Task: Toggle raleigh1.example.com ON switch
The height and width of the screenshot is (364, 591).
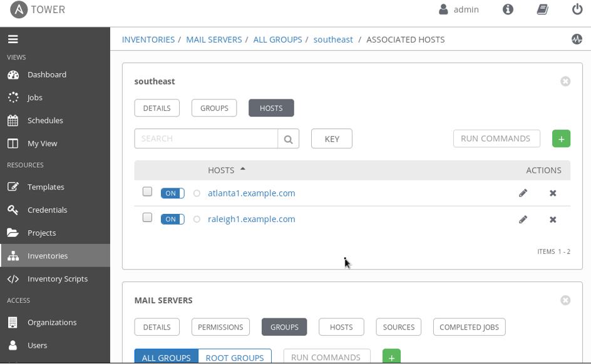Action: pyautogui.click(x=172, y=219)
